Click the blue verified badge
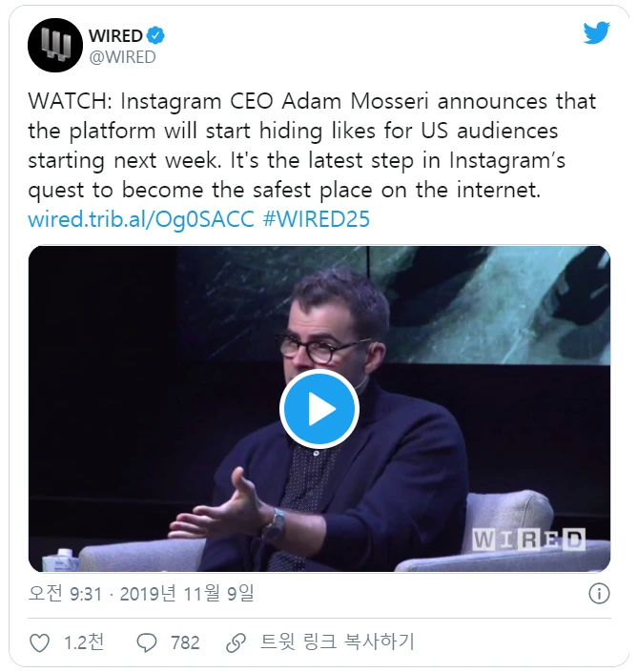The image size is (638, 672). click(155, 35)
